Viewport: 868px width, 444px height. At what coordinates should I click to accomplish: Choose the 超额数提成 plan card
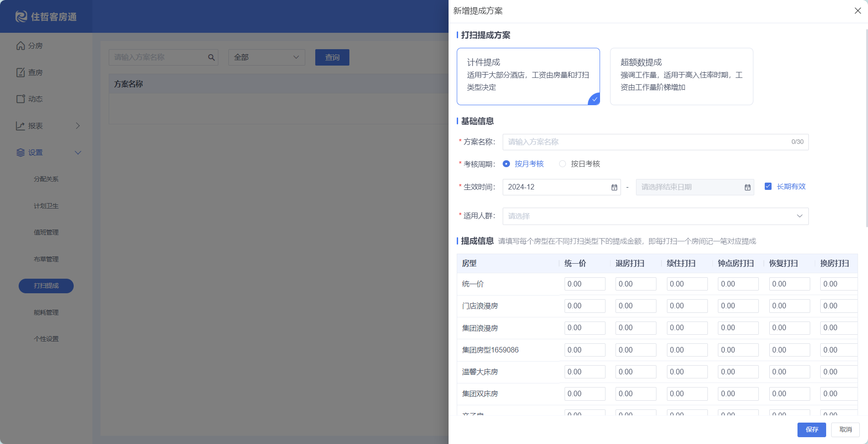pos(681,77)
